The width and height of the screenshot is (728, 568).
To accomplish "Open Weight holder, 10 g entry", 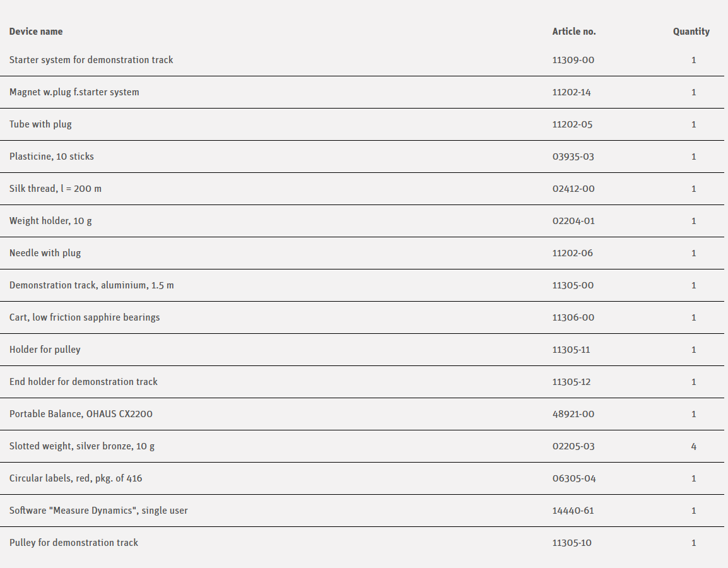I will point(50,221).
